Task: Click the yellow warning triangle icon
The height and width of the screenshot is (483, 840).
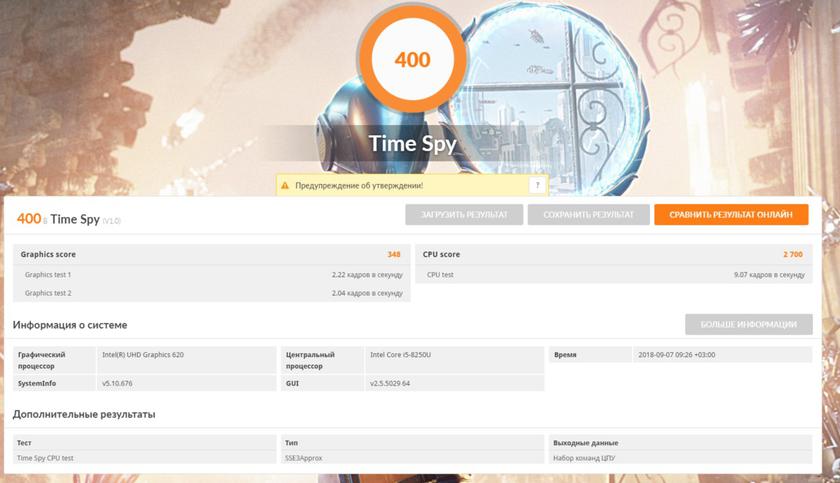Action: 285,185
